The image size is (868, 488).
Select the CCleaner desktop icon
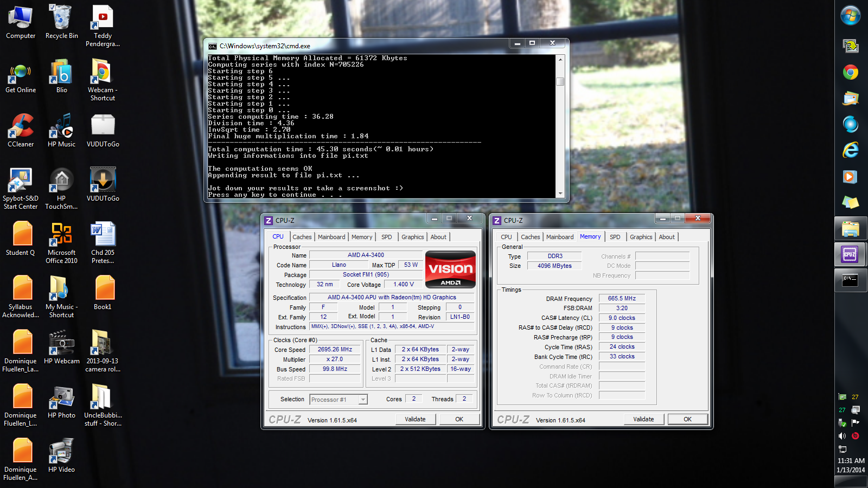click(21, 131)
